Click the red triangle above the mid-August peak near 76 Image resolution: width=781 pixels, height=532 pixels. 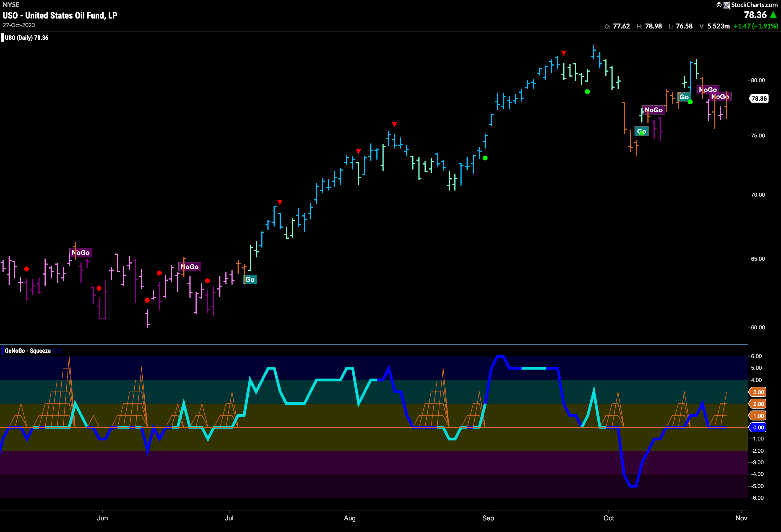[395, 124]
